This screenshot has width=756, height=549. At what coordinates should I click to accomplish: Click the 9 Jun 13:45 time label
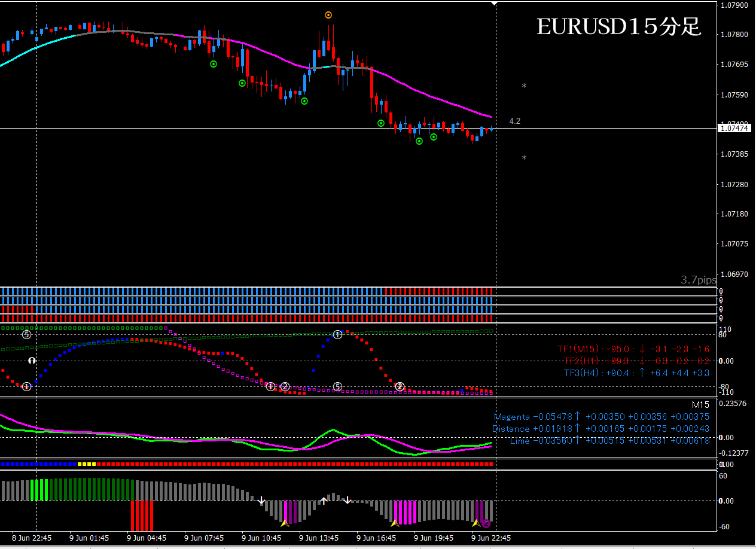pyautogui.click(x=319, y=538)
